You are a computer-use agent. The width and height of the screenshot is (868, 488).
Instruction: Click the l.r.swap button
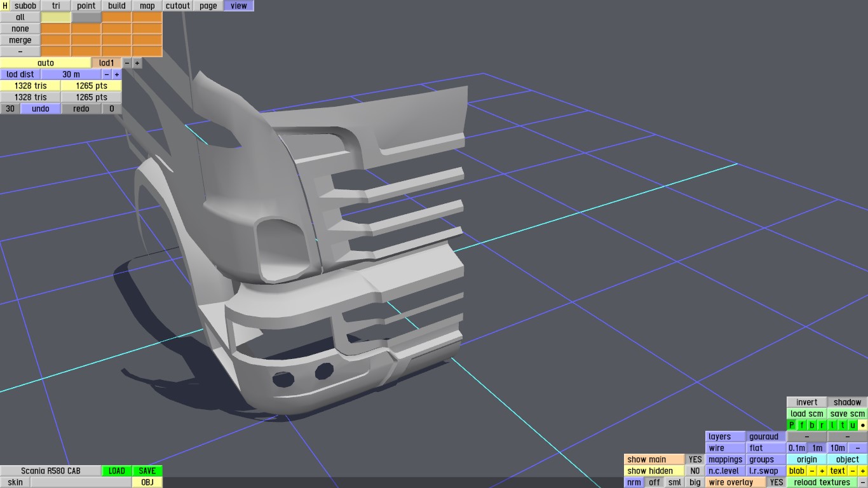(766, 471)
